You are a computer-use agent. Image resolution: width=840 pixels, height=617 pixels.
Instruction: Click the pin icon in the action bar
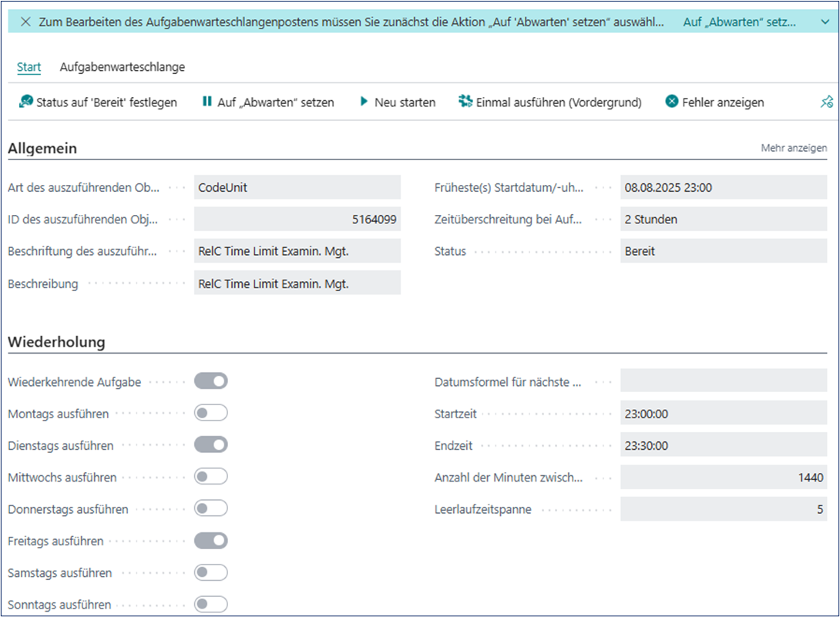click(x=826, y=102)
